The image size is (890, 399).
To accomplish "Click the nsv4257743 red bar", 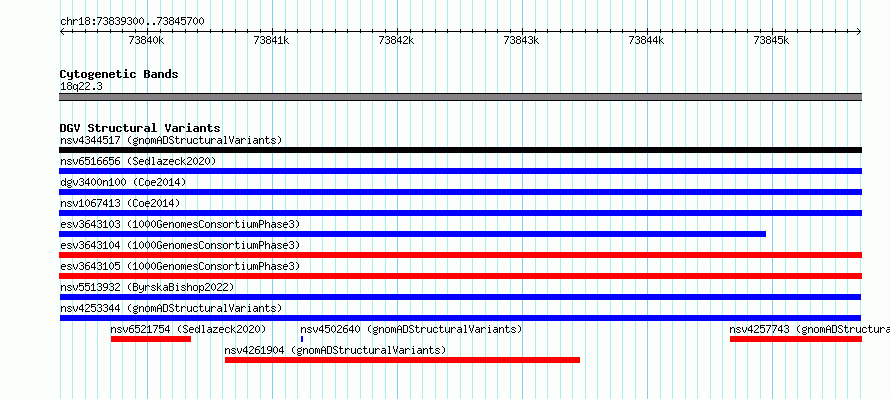I will pyautogui.click(x=796, y=339).
